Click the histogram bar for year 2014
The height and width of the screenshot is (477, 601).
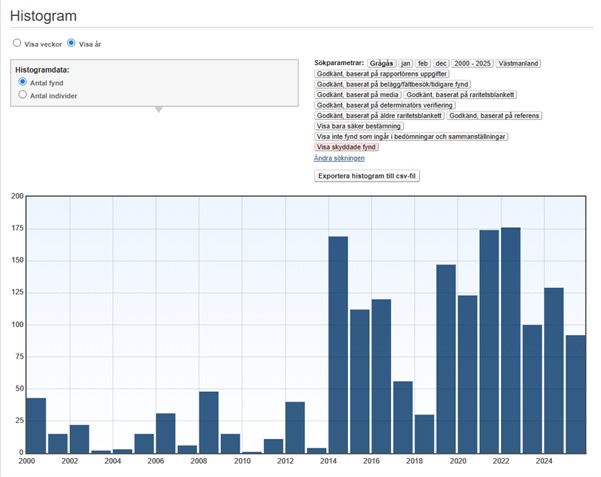point(338,345)
